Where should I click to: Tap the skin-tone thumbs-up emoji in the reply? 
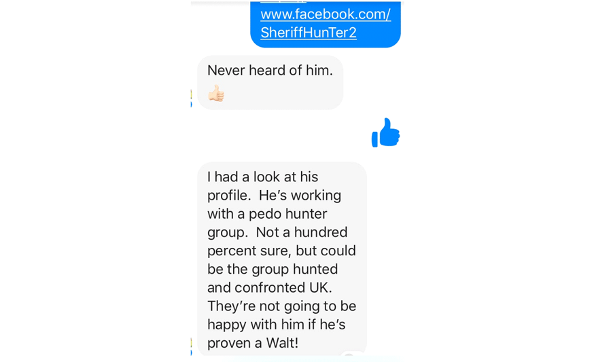(x=216, y=93)
